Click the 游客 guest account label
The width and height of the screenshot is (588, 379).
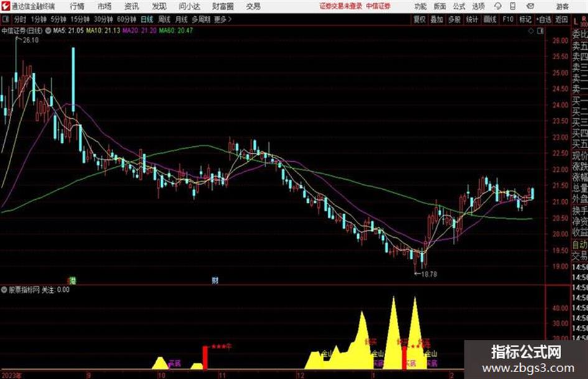(562, 6)
